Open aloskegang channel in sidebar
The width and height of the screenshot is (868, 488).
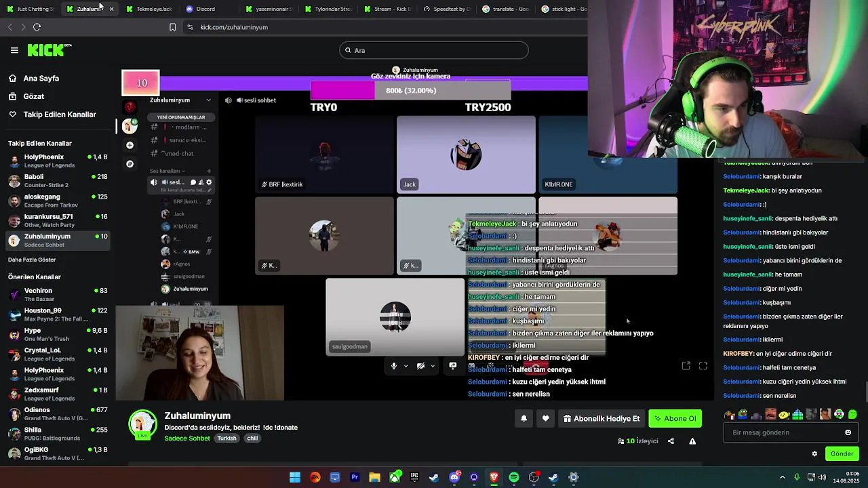point(58,201)
